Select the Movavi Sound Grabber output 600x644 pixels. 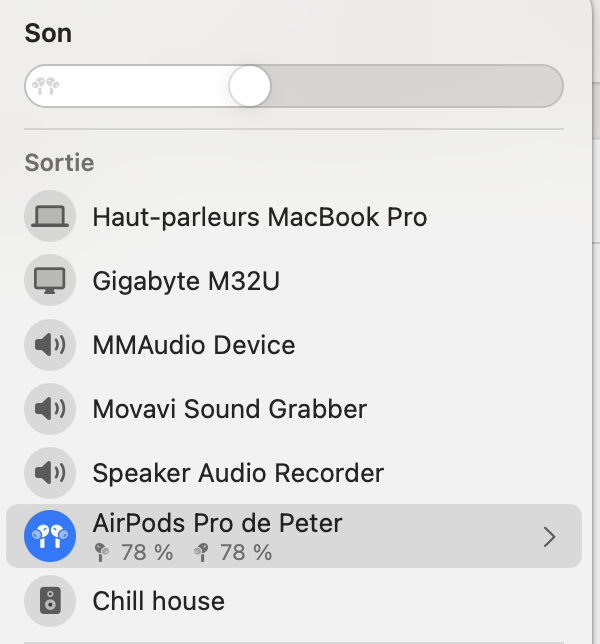[x=229, y=409]
